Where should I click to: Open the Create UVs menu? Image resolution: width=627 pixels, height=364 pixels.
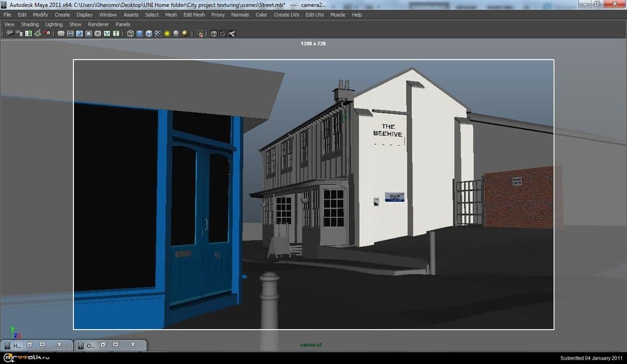287,15
